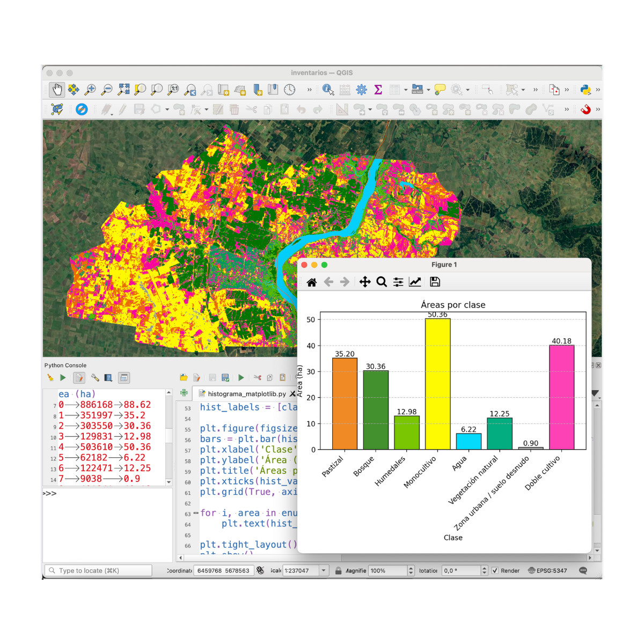Screen dimensions: 644x644
Task: Select the Measure Line ruler tool
Action: tap(417, 90)
